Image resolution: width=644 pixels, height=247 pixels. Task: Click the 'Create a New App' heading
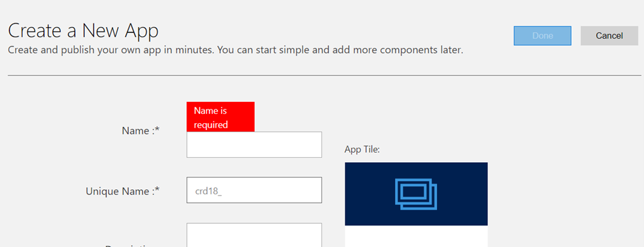click(84, 31)
